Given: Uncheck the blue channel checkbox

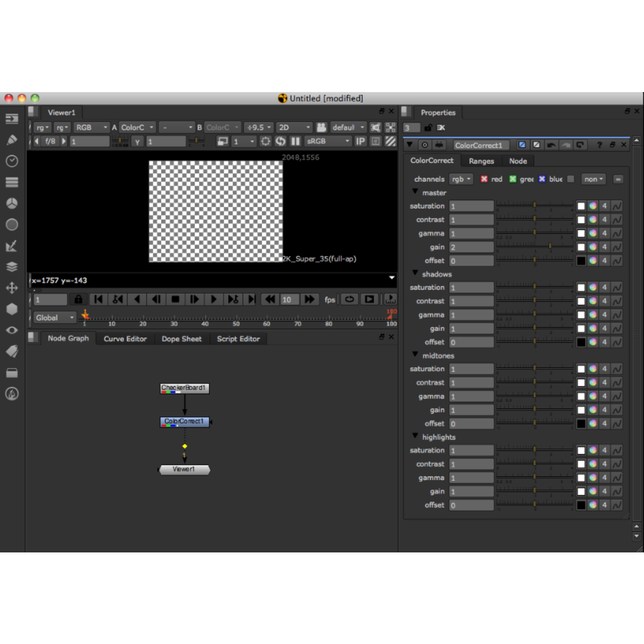Looking at the screenshot, I should [x=542, y=179].
